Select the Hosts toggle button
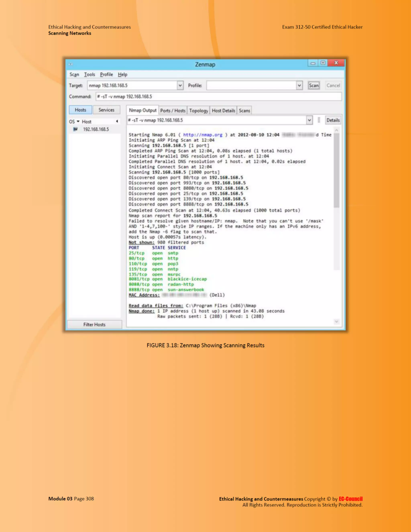411x532 pixels. [x=80, y=110]
